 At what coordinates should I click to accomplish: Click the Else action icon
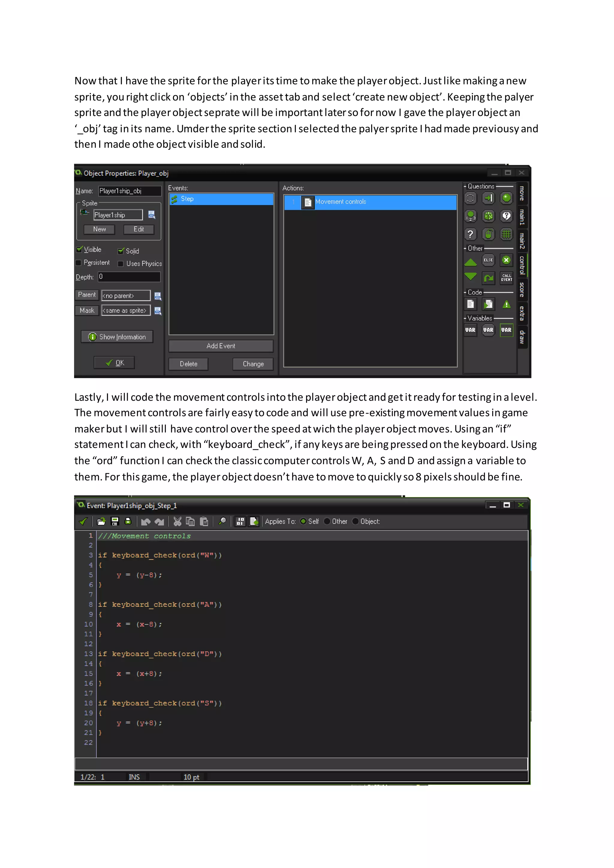[488, 260]
